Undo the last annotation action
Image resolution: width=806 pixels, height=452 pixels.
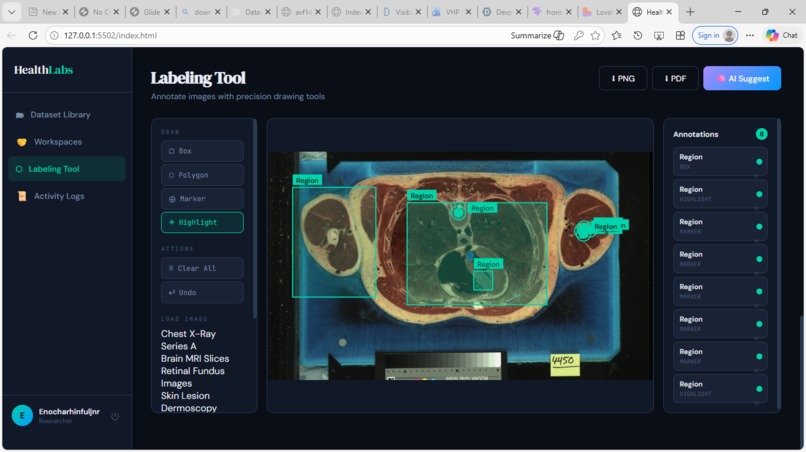(202, 292)
